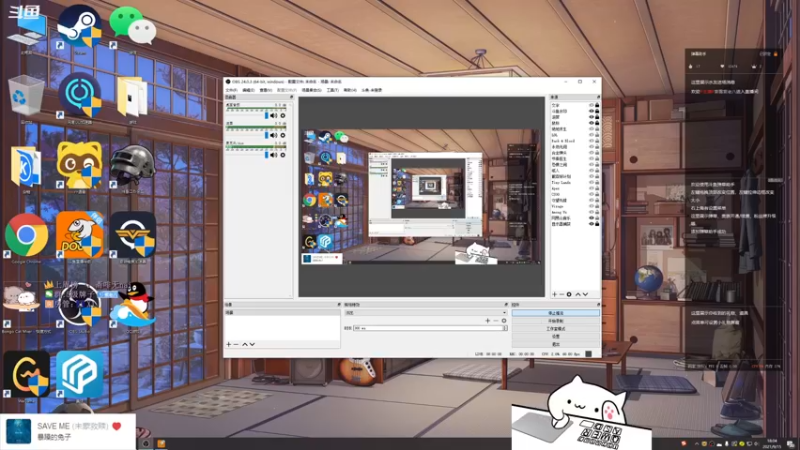Select the Recycle Bin on the desktop
Image resolution: width=800 pixels, height=450 pixels.
click(27, 97)
